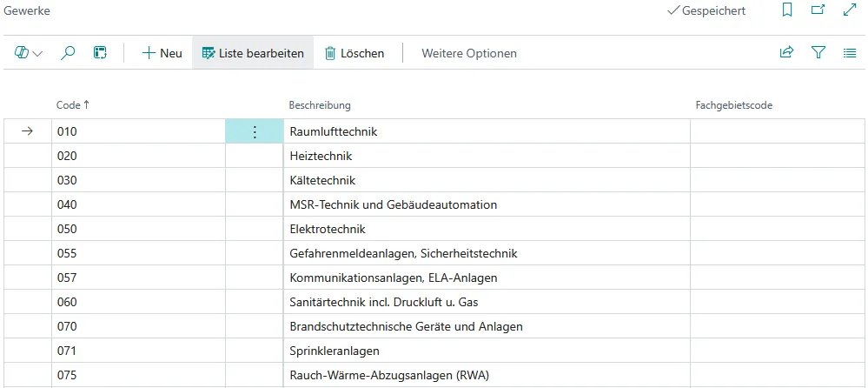Click Kommunikationsanlagen, ELA-Anlagen description

394,278
